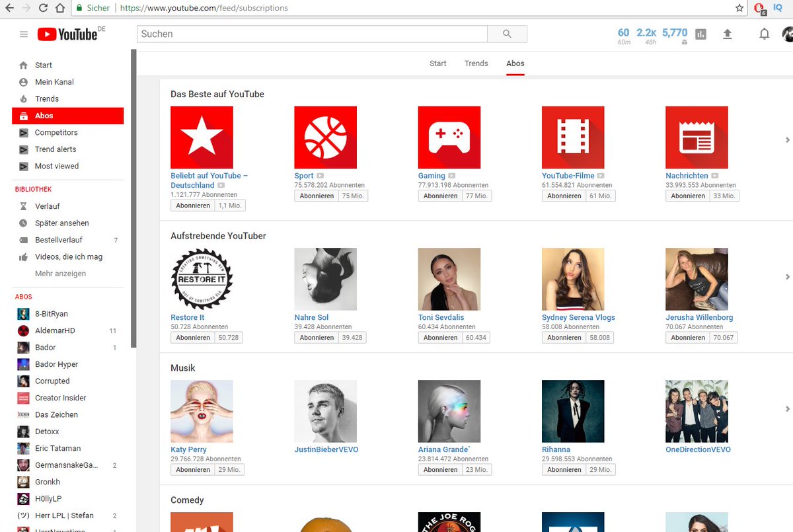This screenshot has height=532, width=793.
Task: Click the Suchen search field
Action: pos(312,34)
